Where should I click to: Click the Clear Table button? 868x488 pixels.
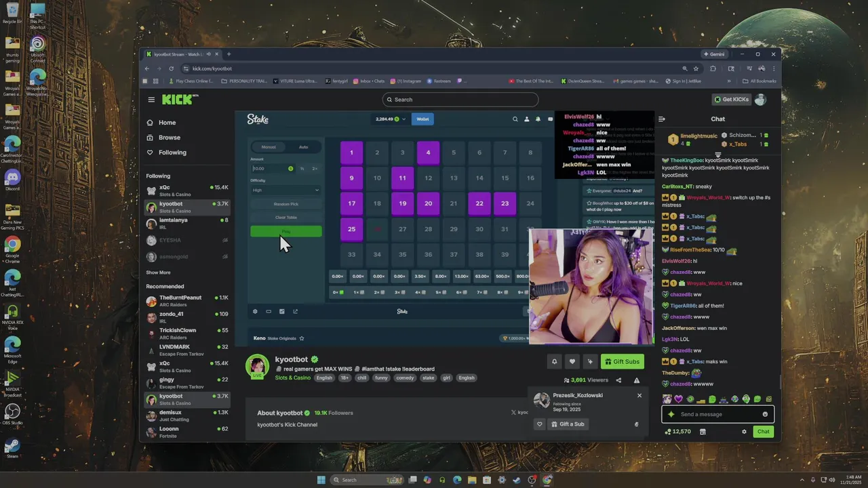[x=285, y=218]
